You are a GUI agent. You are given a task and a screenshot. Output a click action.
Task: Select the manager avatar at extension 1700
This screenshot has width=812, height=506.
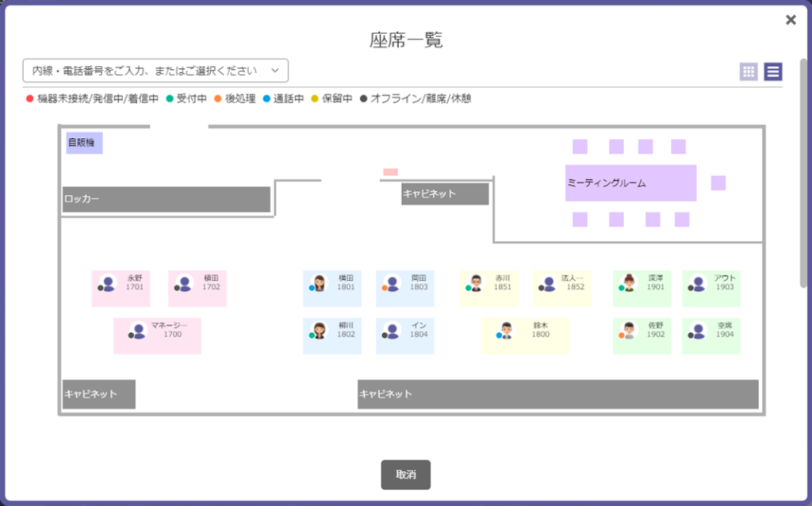coord(138,331)
